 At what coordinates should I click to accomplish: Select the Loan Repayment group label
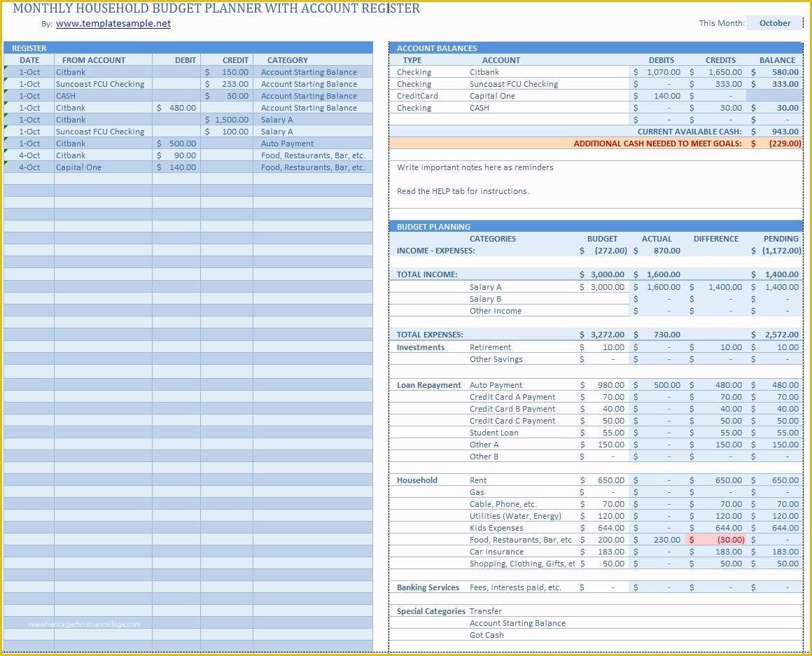click(x=428, y=384)
